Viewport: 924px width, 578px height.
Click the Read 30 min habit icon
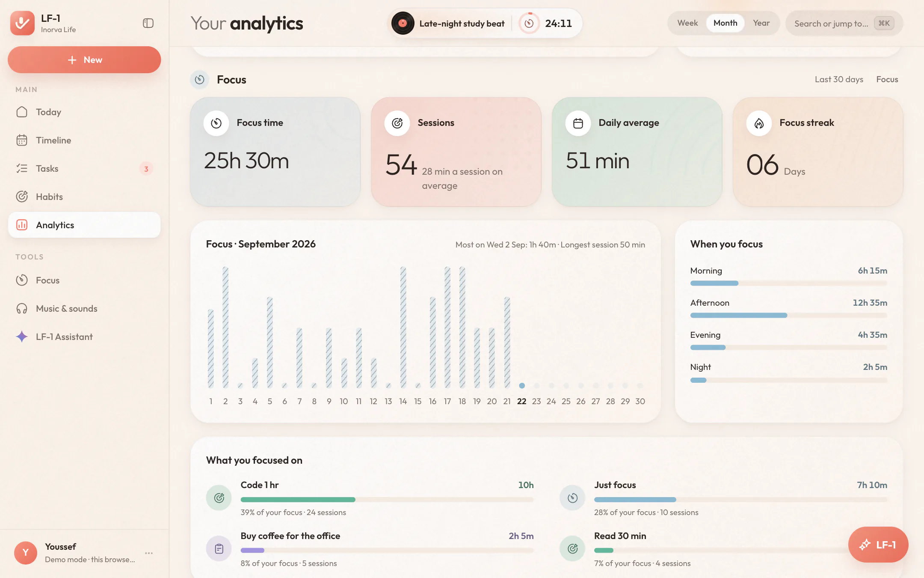coord(572,548)
